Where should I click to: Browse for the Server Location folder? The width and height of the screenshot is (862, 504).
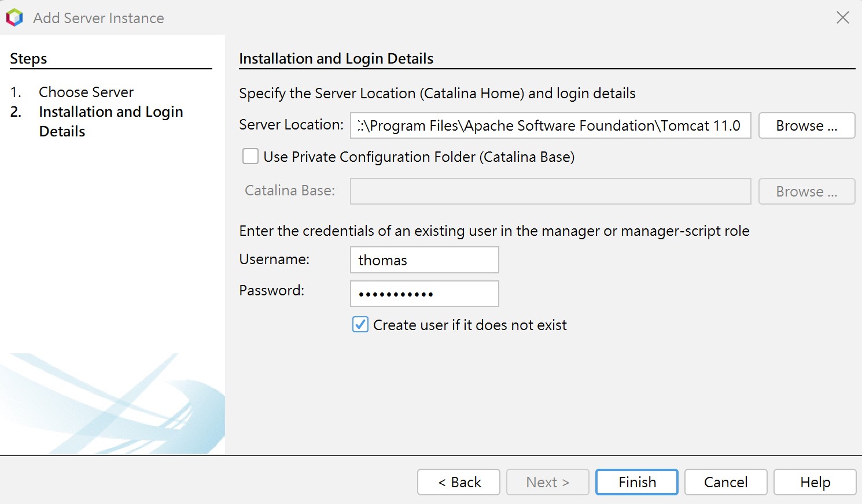click(806, 125)
